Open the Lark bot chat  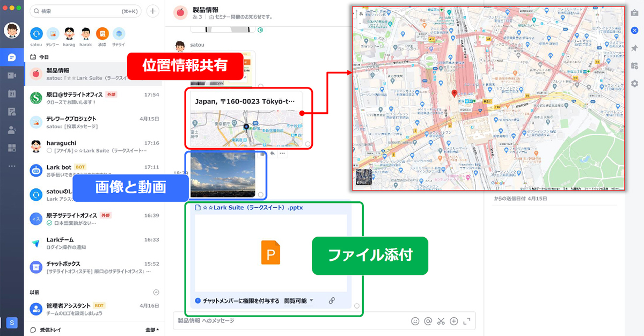93,171
